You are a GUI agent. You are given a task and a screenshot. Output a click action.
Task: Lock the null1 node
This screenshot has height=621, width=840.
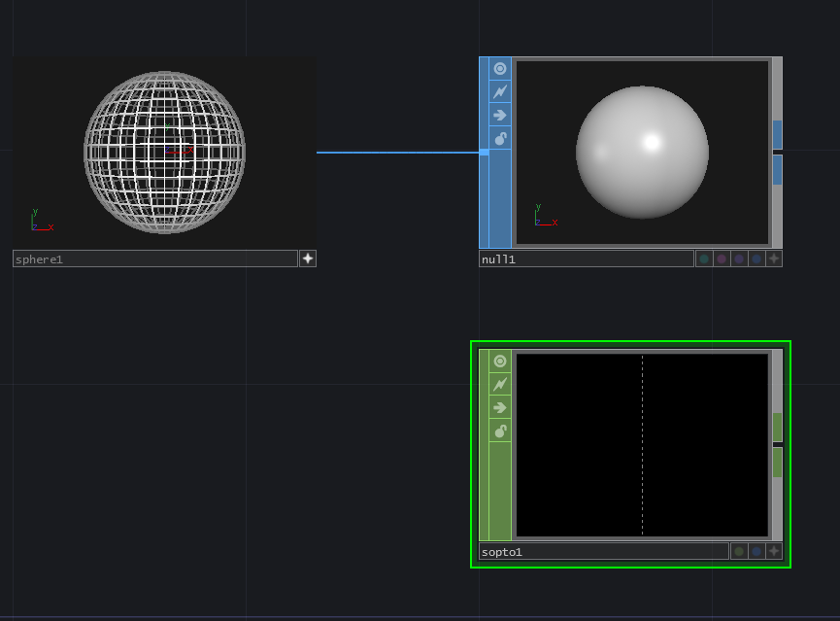500,139
